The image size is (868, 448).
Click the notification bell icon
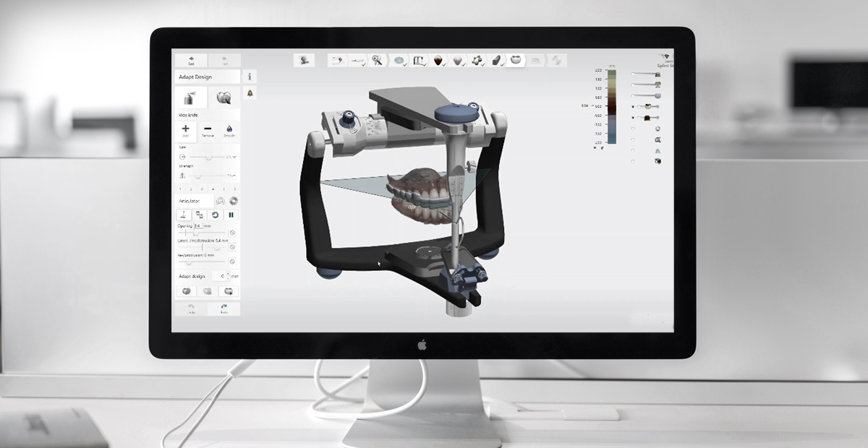pos(250,94)
